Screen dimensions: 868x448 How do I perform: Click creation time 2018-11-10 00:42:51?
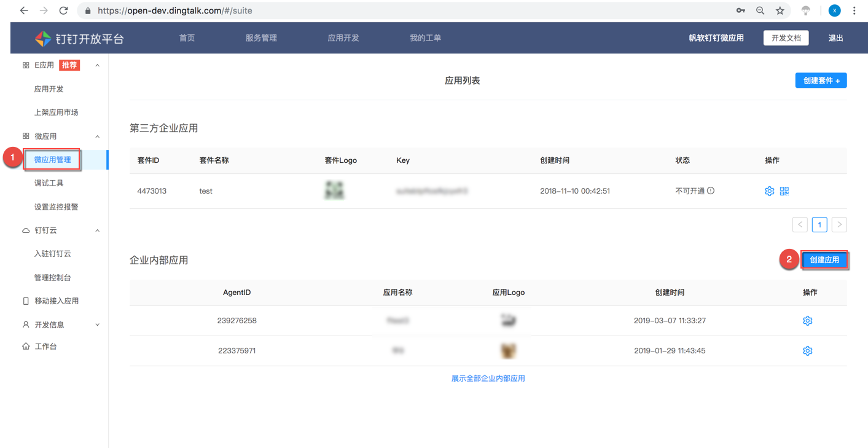pos(575,191)
